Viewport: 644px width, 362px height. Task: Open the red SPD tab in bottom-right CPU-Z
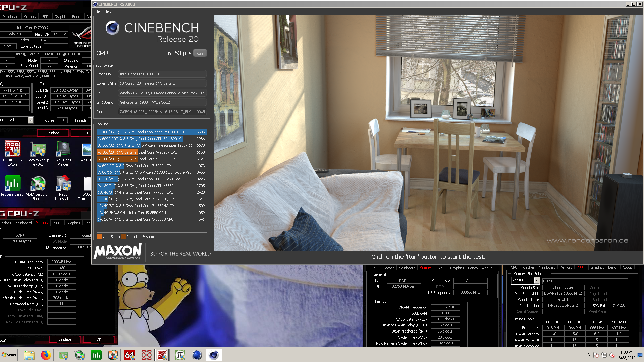click(x=581, y=267)
